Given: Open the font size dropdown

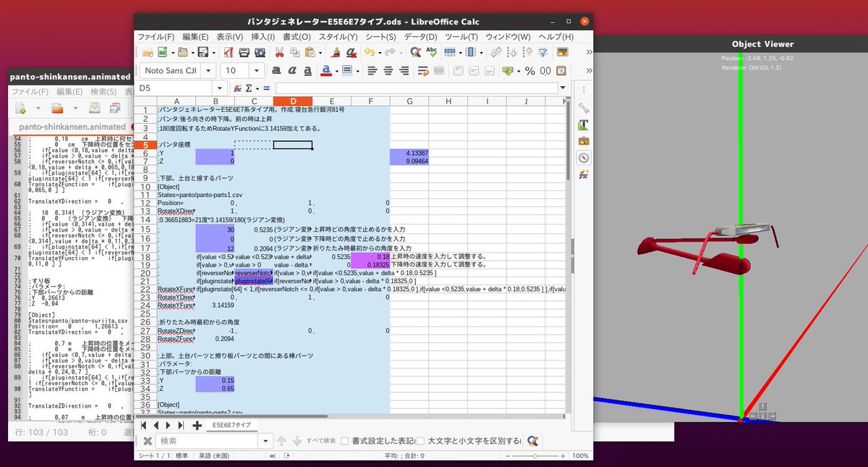Looking at the screenshot, I should [x=257, y=71].
